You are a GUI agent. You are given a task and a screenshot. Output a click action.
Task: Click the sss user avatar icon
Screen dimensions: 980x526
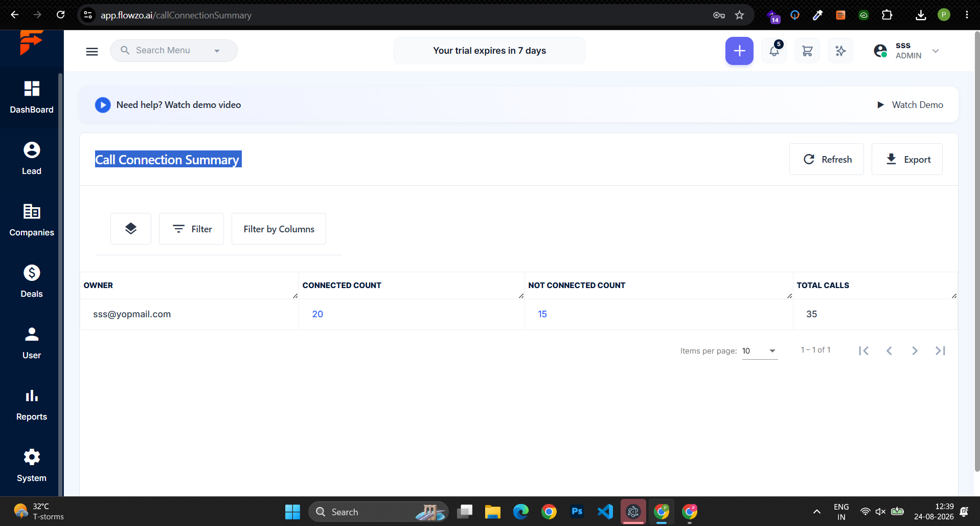click(x=880, y=51)
